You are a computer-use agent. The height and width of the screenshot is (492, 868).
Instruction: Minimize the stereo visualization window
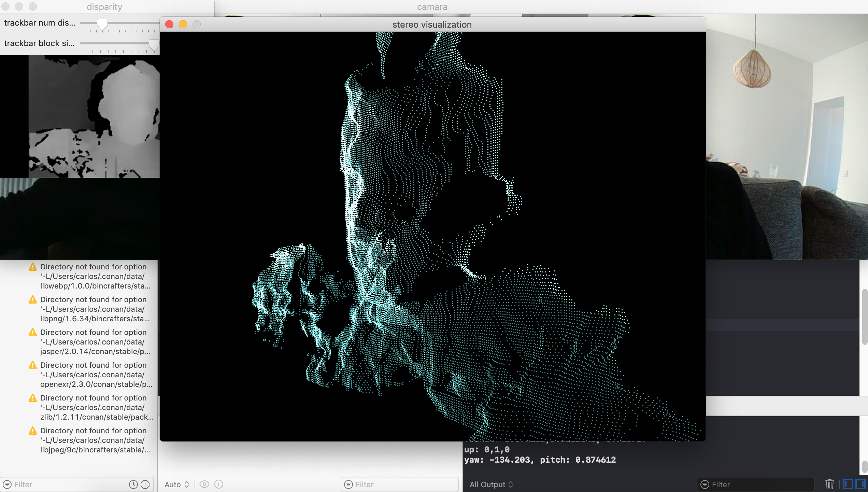click(183, 24)
